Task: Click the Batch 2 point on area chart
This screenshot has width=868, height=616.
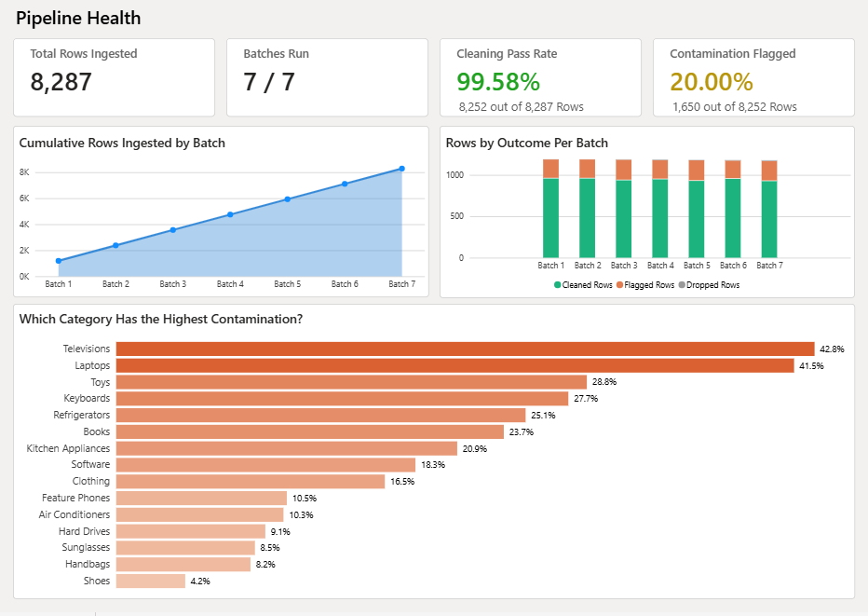Action: coord(115,245)
